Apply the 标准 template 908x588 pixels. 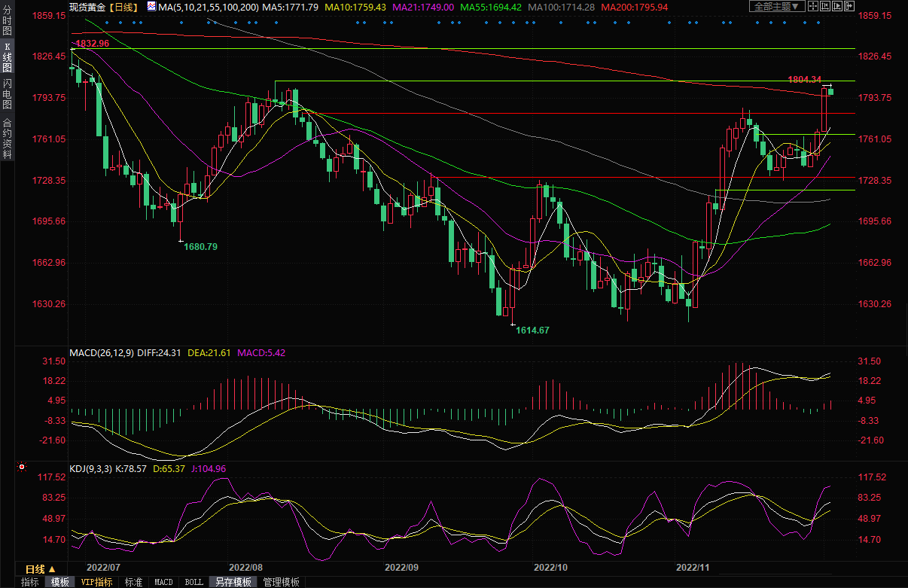coord(133,582)
